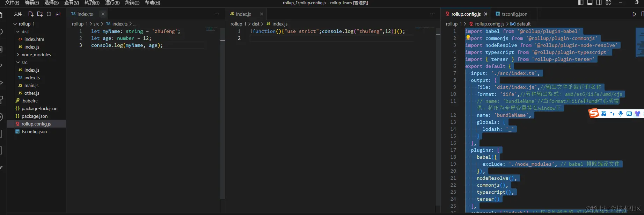Click the yellow lightbulb code action
This screenshot has height=215, width=644.
468,37
